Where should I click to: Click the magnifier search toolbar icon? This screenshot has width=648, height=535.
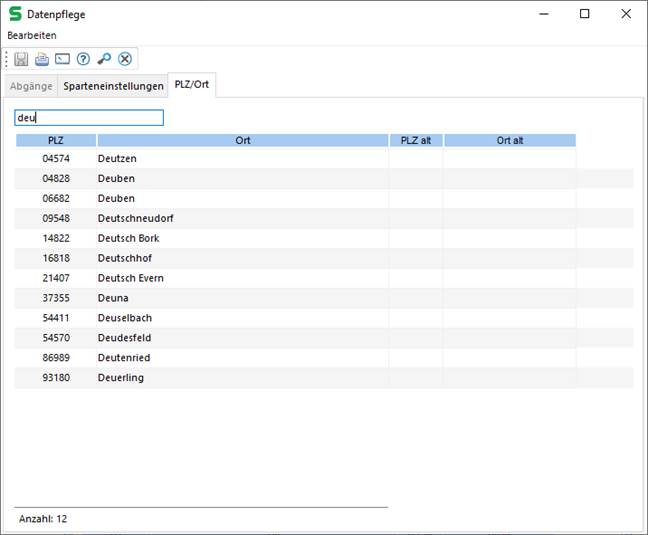pos(104,59)
